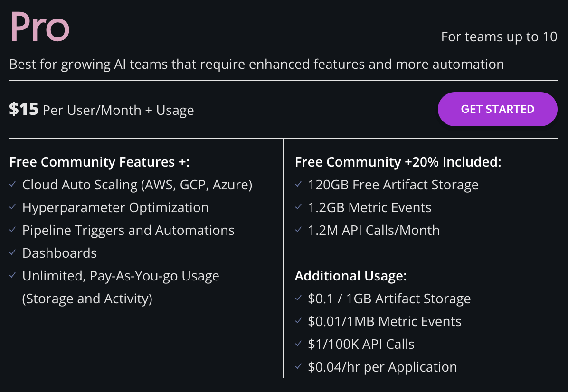Click the checkmark beside $0.1 / 1GB Artifact Storage
This screenshot has width=568, height=392.
pos(298,299)
